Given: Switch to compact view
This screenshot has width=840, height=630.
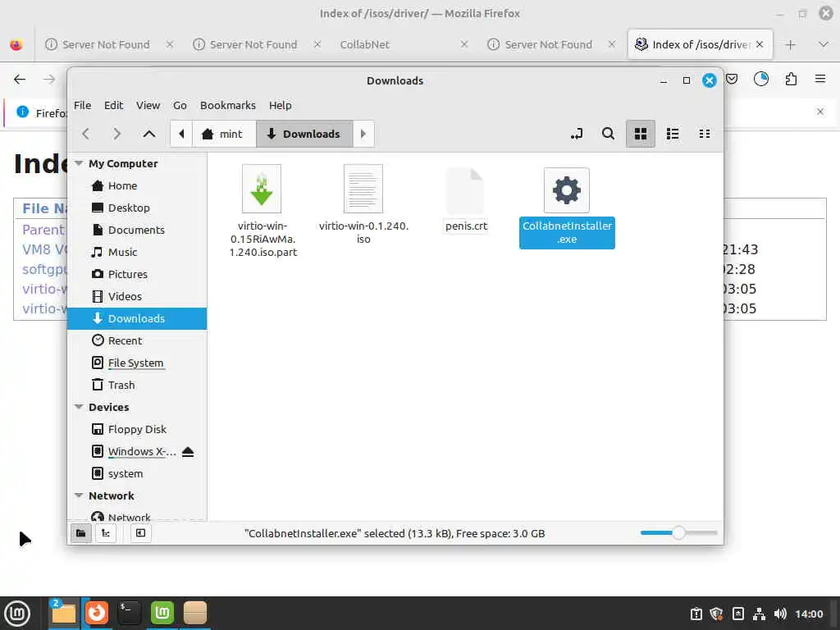Looking at the screenshot, I should [705, 134].
